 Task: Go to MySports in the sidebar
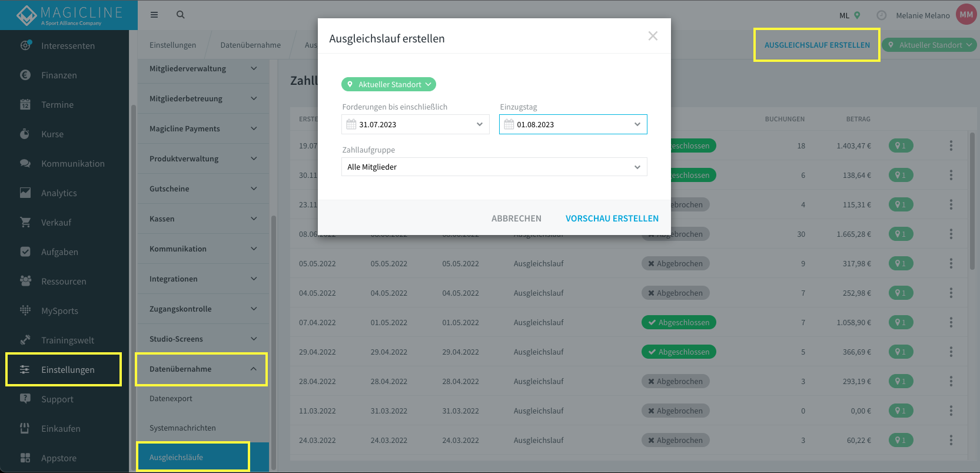point(59,310)
